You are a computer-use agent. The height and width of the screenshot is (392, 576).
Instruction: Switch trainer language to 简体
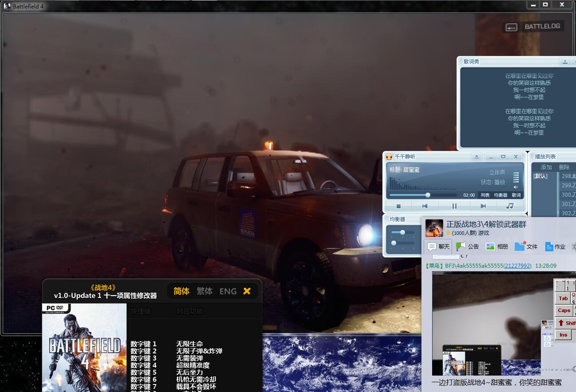(181, 291)
